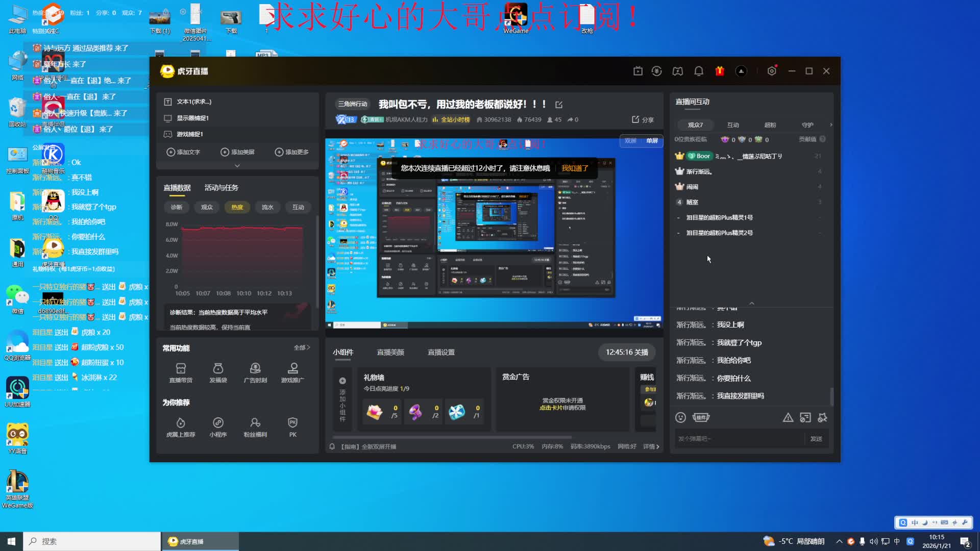Expand 全部 in the 常用功能 panel

tap(302, 347)
